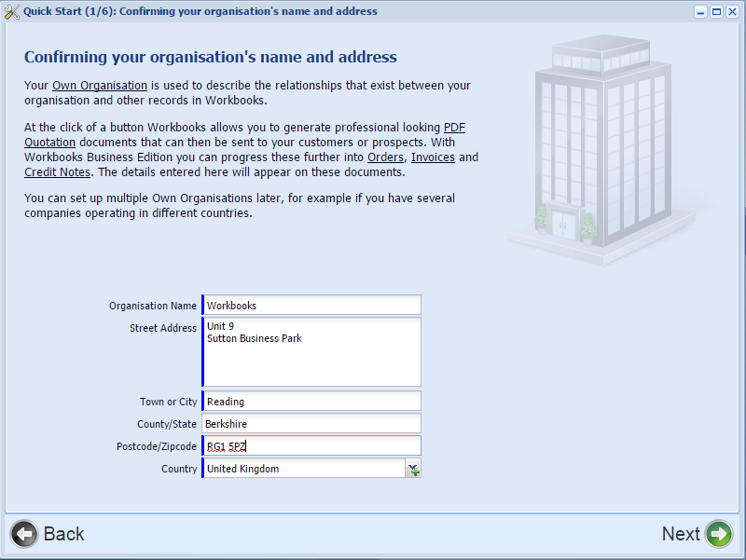
Task: Click the Postcode/Zipcode field
Action: (x=311, y=446)
